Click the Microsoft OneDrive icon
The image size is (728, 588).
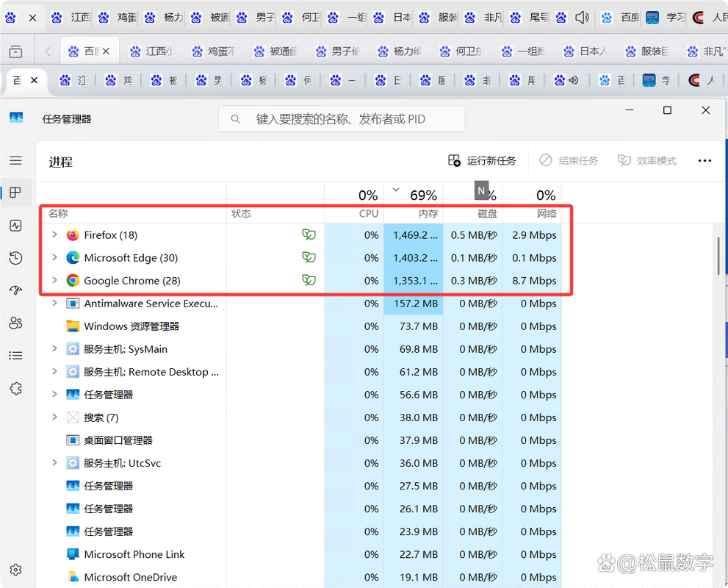(73, 577)
